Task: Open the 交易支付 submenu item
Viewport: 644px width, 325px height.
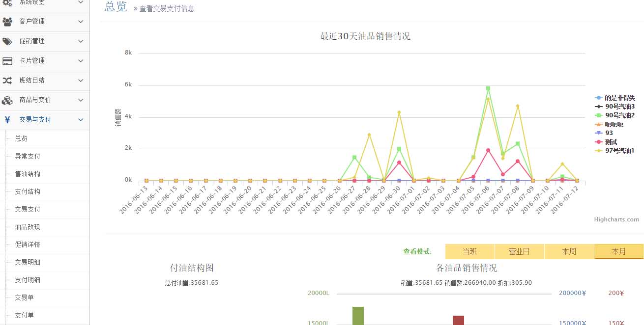Action: pos(28,210)
